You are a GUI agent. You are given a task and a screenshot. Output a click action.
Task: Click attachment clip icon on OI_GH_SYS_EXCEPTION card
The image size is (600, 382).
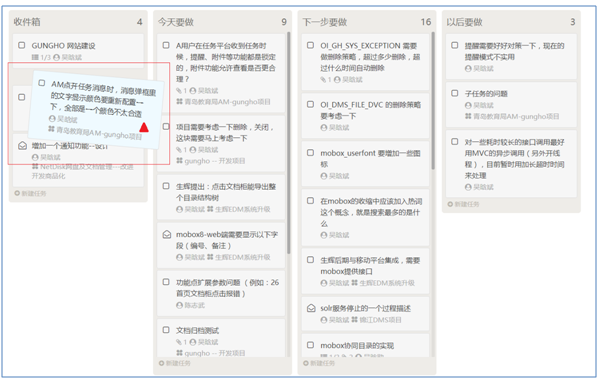tap(323, 80)
